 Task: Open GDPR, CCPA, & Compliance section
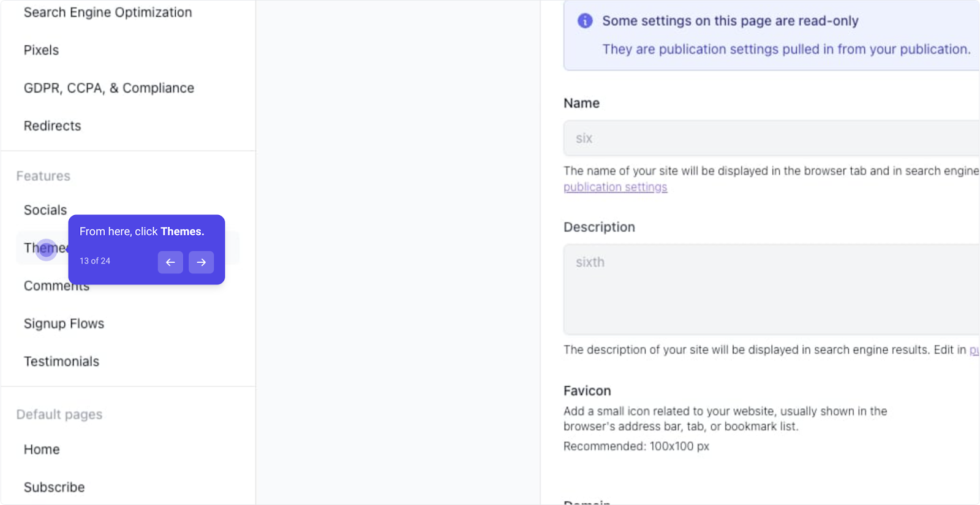pyautogui.click(x=109, y=88)
